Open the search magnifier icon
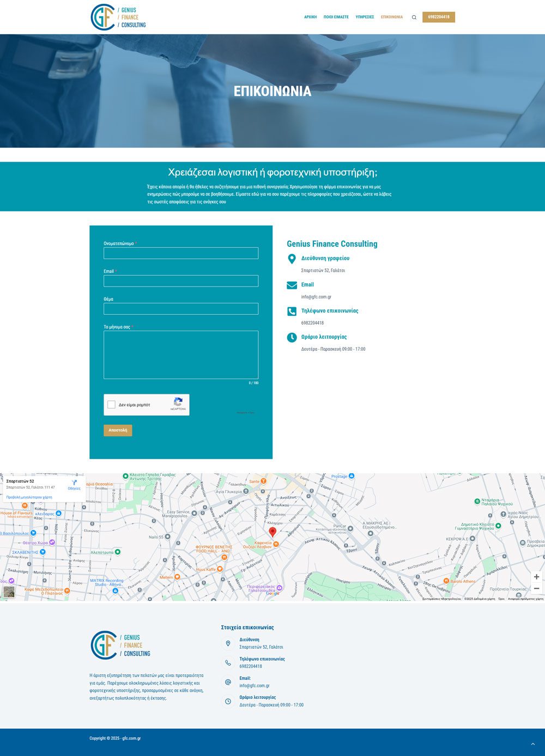 click(x=414, y=17)
